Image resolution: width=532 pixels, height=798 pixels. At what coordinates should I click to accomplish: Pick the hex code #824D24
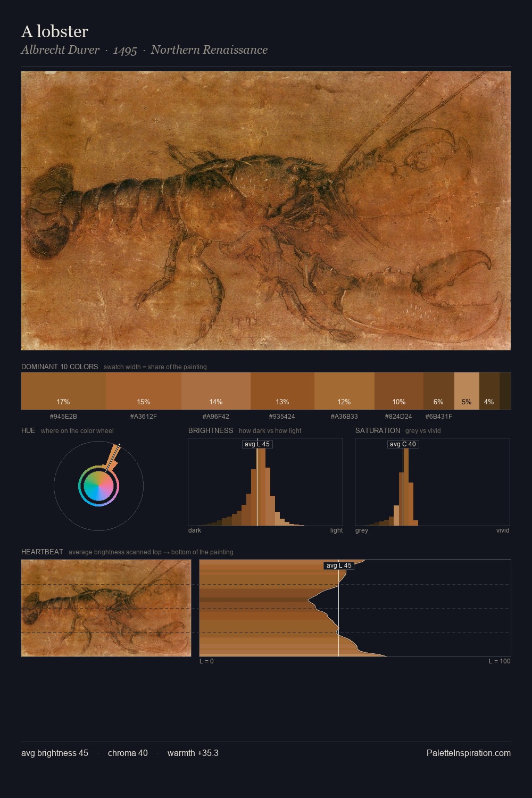click(398, 417)
